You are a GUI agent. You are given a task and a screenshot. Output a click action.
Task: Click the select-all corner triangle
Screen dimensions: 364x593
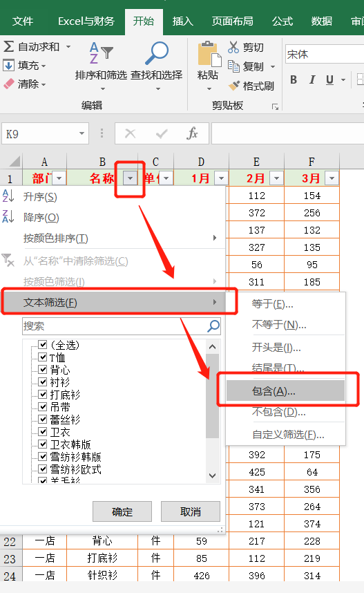click(x=15, y=162)
